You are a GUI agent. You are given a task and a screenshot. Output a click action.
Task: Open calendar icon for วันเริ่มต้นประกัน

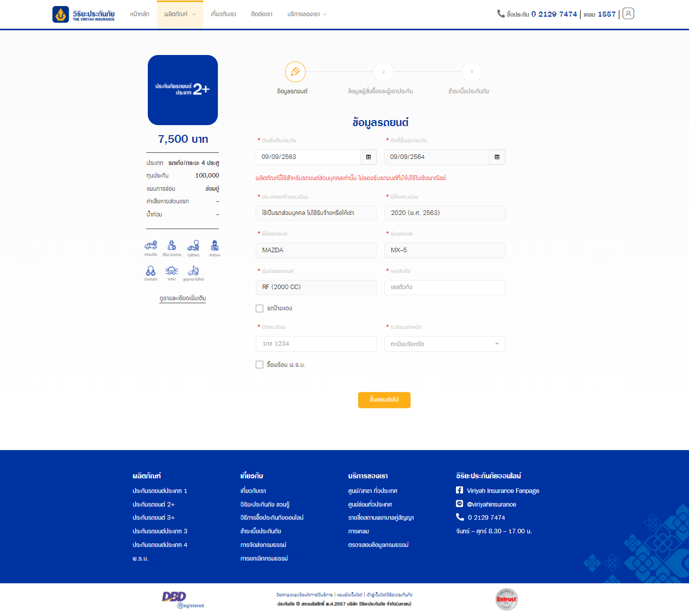pyautogui.click(x=368, y=157)
